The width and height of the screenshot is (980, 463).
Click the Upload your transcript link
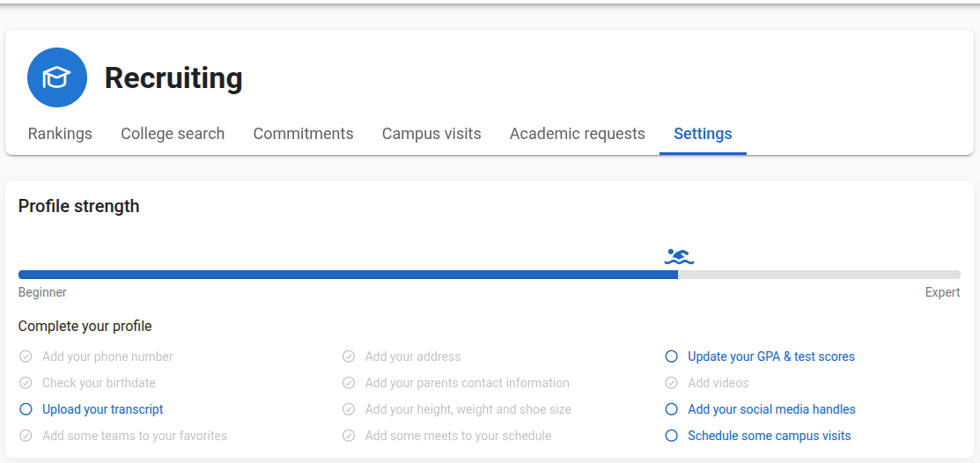[102, 409]
